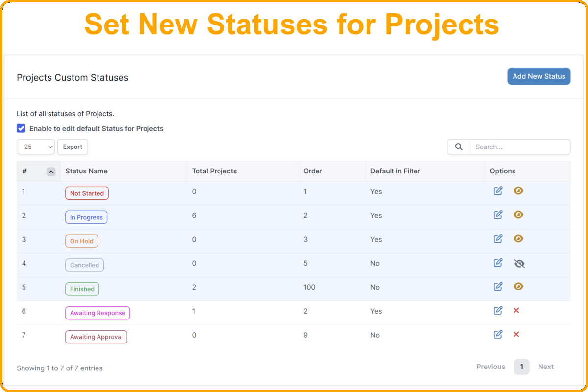Click the Search input field

click(x=519, y=147)
